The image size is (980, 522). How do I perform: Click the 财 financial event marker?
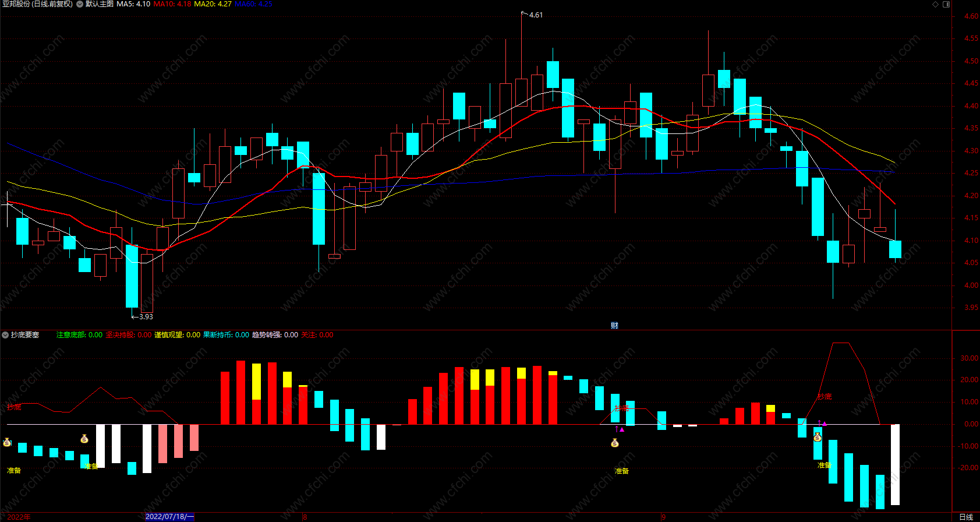(x=614, y=326)
